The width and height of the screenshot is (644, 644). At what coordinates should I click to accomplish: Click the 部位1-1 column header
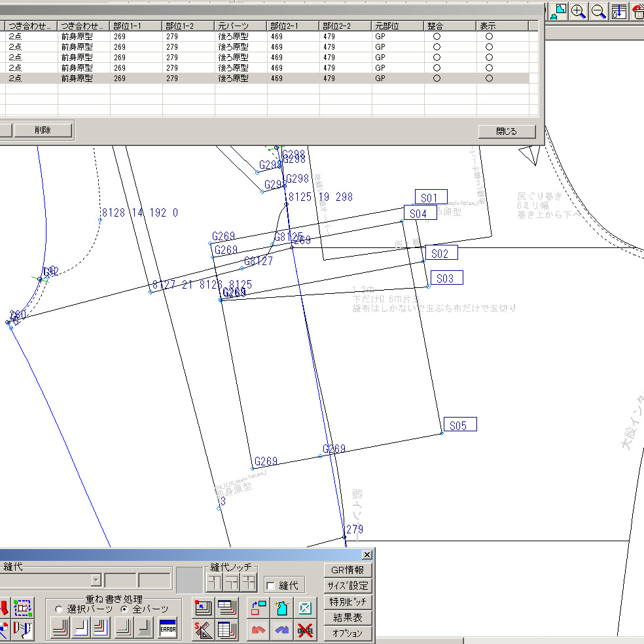pos(136,26)
